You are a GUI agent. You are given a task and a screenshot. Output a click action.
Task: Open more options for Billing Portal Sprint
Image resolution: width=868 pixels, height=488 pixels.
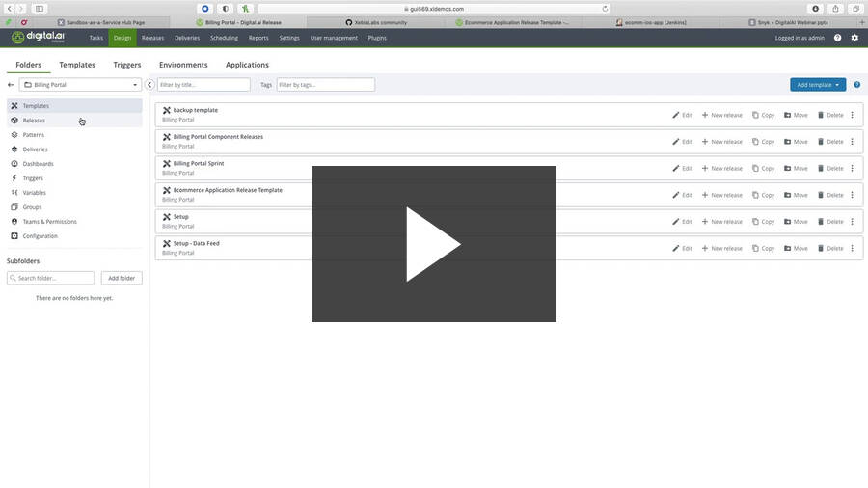[853, 168]
